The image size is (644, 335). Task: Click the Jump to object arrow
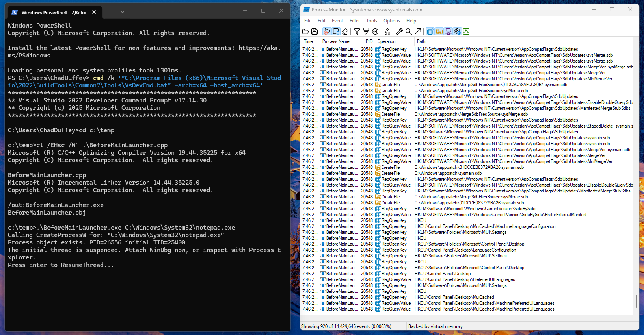(418, 31)
